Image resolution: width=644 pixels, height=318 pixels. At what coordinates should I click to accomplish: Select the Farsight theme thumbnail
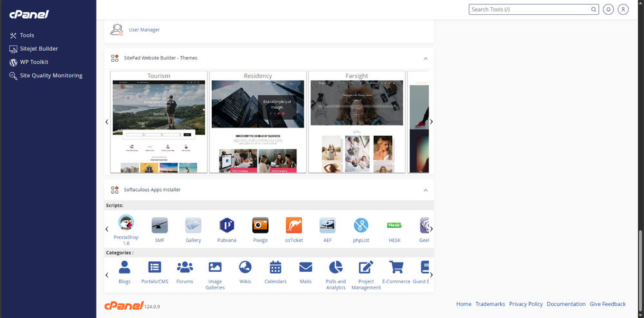pyautogui.click(x=357, y=122)
